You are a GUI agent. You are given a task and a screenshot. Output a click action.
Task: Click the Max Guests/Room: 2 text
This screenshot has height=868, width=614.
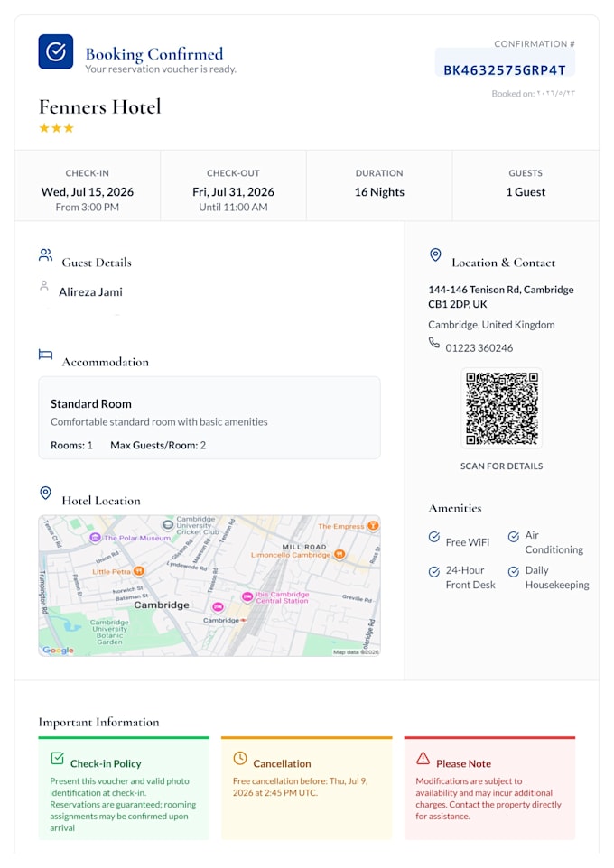[x=158, y=445]
